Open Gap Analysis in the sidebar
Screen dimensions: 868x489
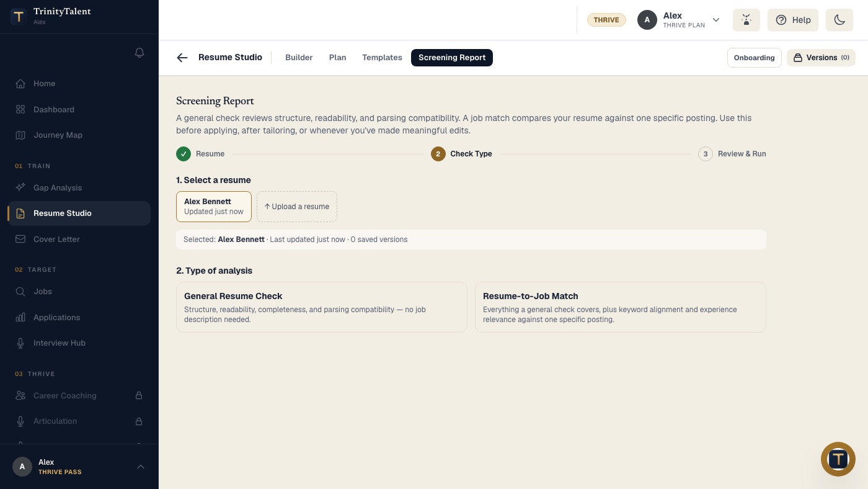click(x=79, y=187)
